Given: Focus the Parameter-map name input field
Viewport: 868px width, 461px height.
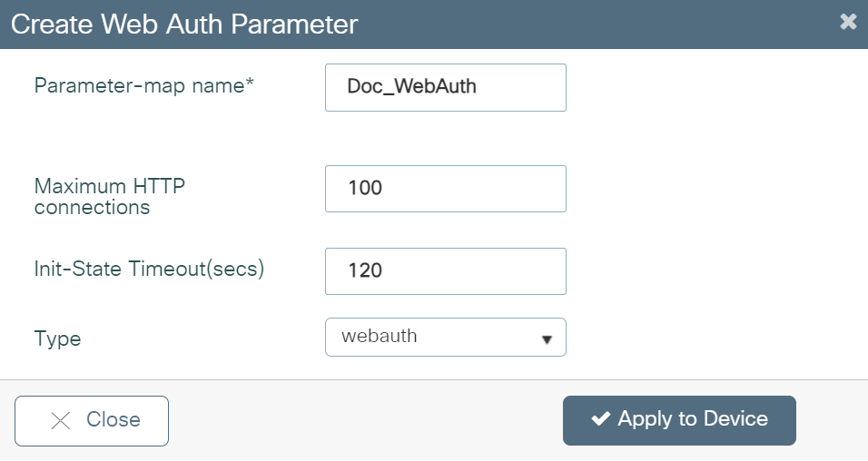Looking at the screenshot, I should point(445,87).
